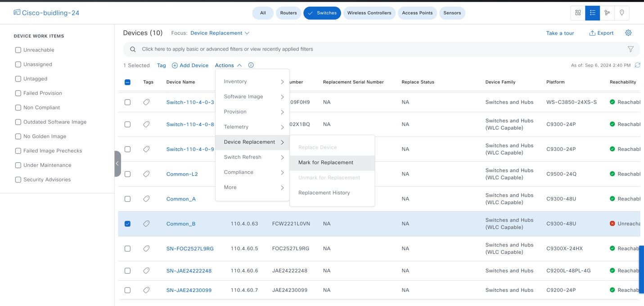Click the Take a tour link

tap(560, 32)
